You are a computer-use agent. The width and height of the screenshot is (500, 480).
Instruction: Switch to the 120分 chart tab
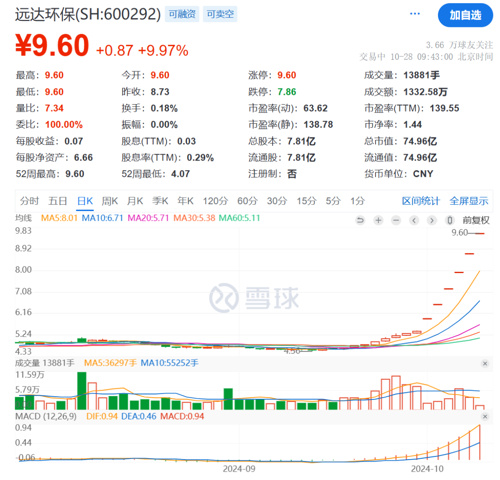click(215, 201)
